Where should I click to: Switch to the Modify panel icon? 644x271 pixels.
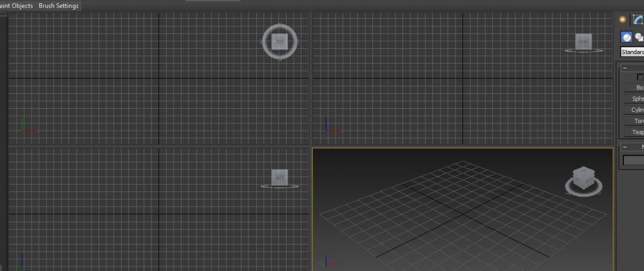pos(638,20)
